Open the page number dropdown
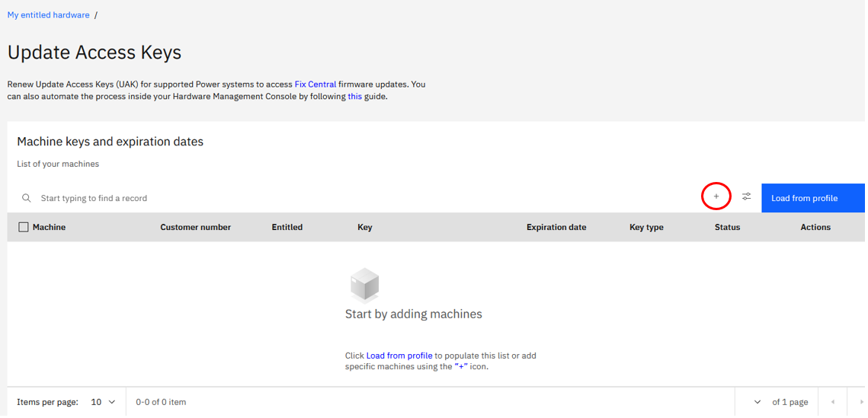The width and height of the screenshot is (868, 418). point(757,402)
